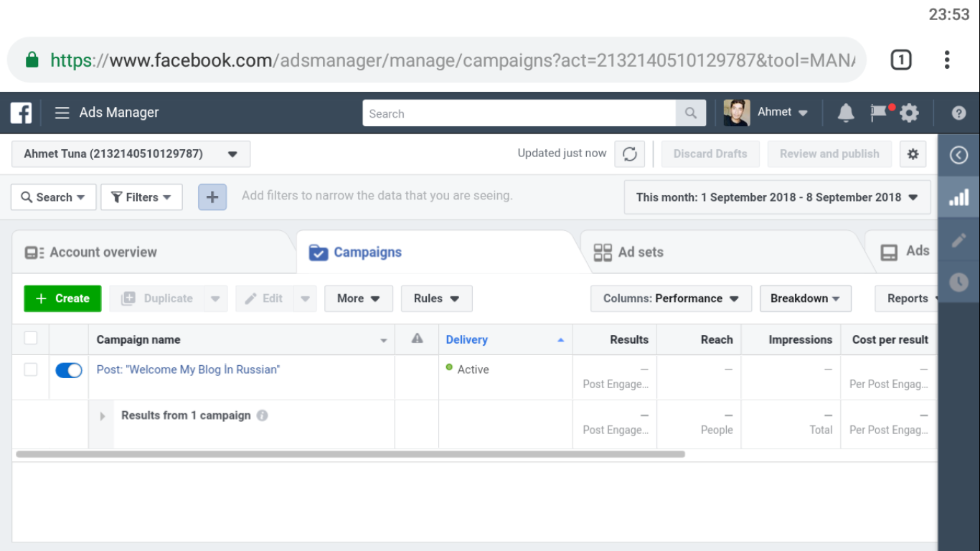Click the info icon beside Results from 1 campaign

[x=263, y=415]
